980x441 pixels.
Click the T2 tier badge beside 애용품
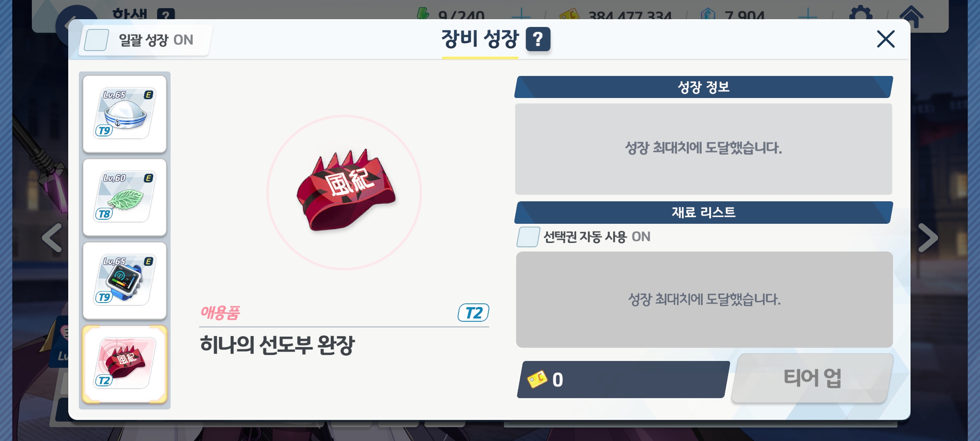point(473,313)
